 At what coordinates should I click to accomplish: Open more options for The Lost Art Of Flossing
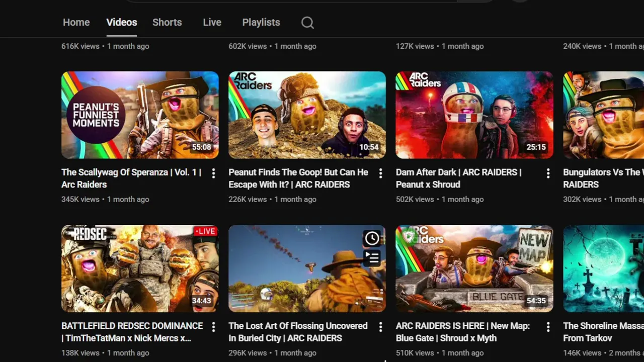click(x=380, y=327)
